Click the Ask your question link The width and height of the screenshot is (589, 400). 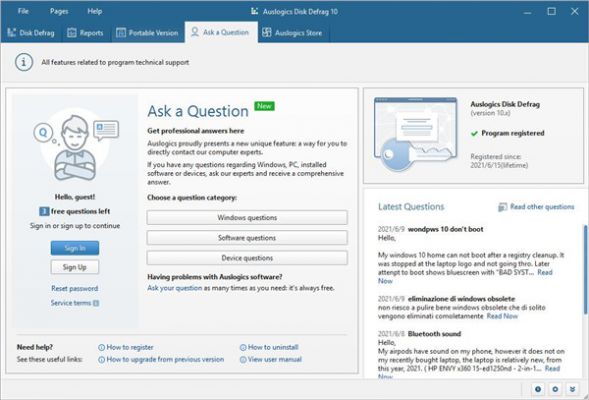(x=175, y=288)
